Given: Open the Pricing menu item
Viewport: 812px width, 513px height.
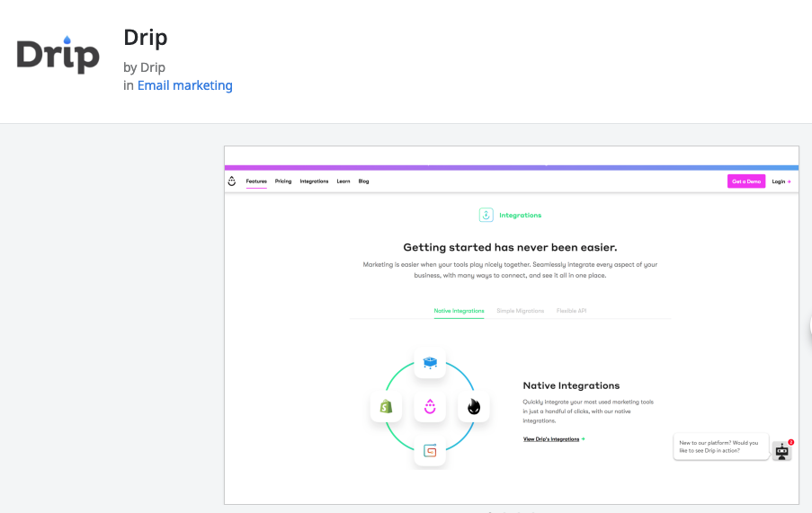Looking at the screenshot, I should [283, 181].
